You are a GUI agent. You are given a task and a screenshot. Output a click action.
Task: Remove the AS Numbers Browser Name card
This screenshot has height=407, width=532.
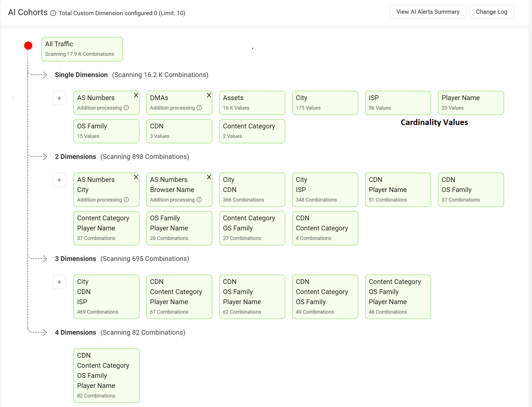209,177
